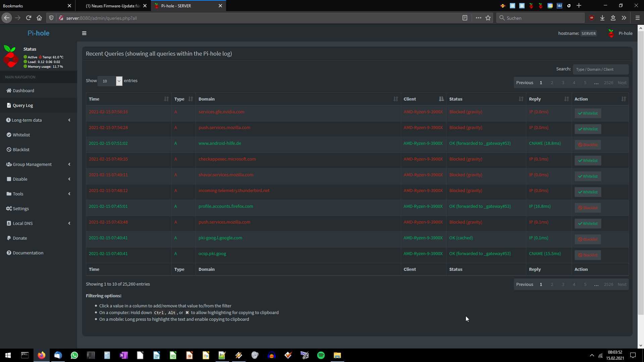Toggle the sidebar hamburger menu

(84, 33)
